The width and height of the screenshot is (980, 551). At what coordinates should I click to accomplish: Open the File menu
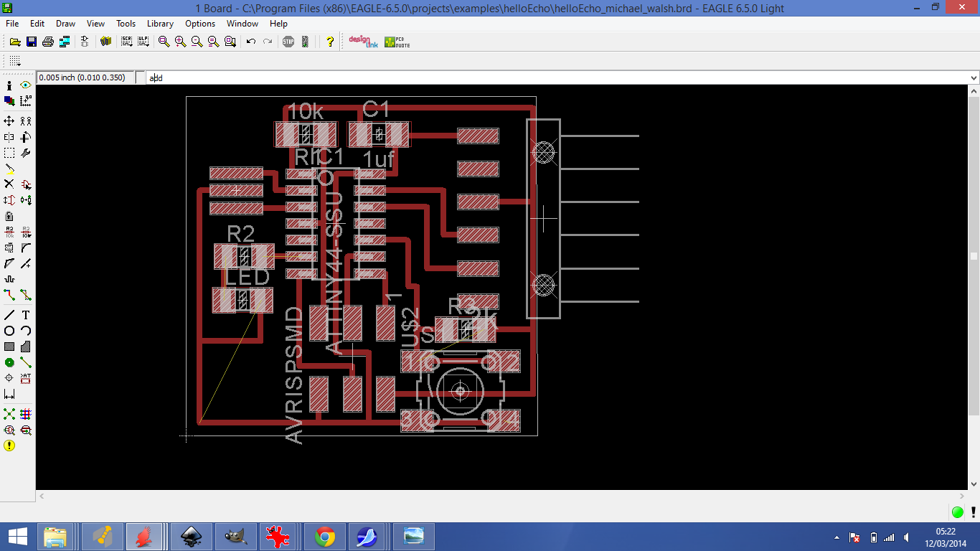tap(12, 24)
